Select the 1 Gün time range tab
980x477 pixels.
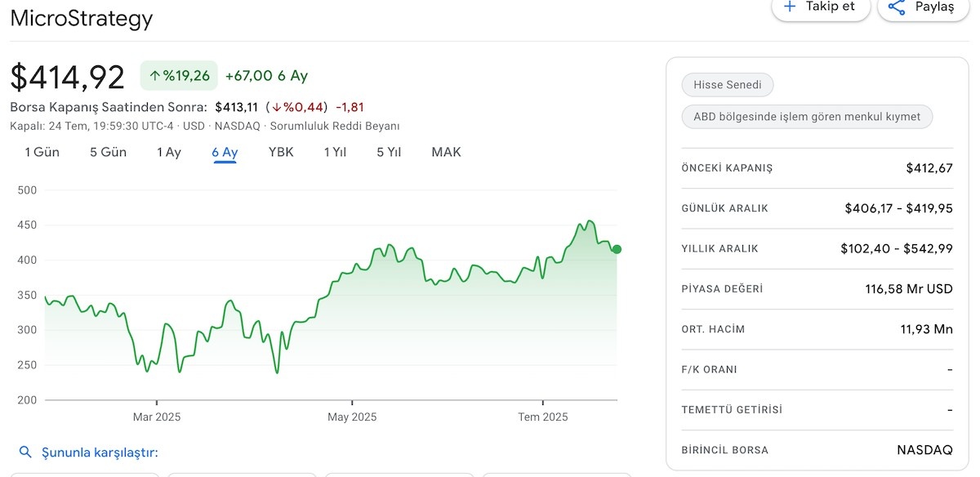pos(42,152)
